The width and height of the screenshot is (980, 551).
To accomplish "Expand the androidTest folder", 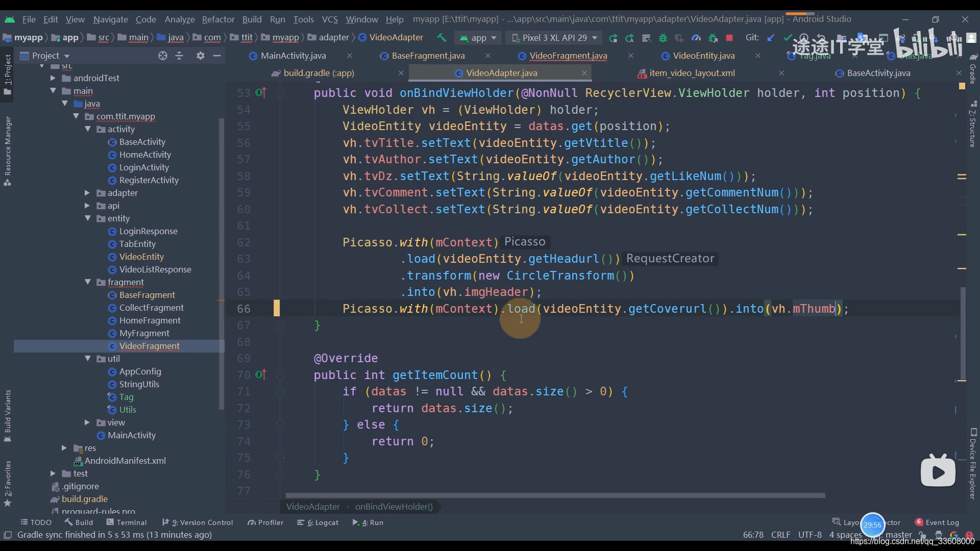I will point(53,78).
